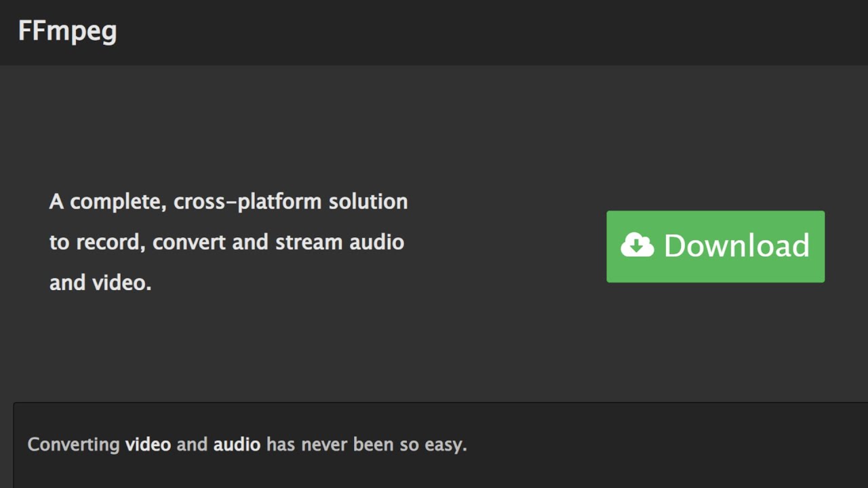Click the word "easy." ending the Converting sentence

(446, 445)
